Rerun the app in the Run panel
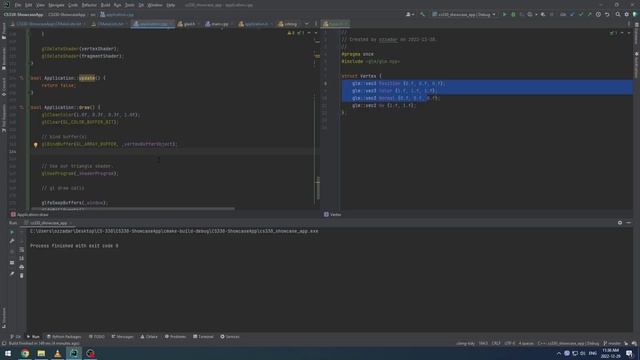Screen dimensions: 640x360 [x=12, y=232]
